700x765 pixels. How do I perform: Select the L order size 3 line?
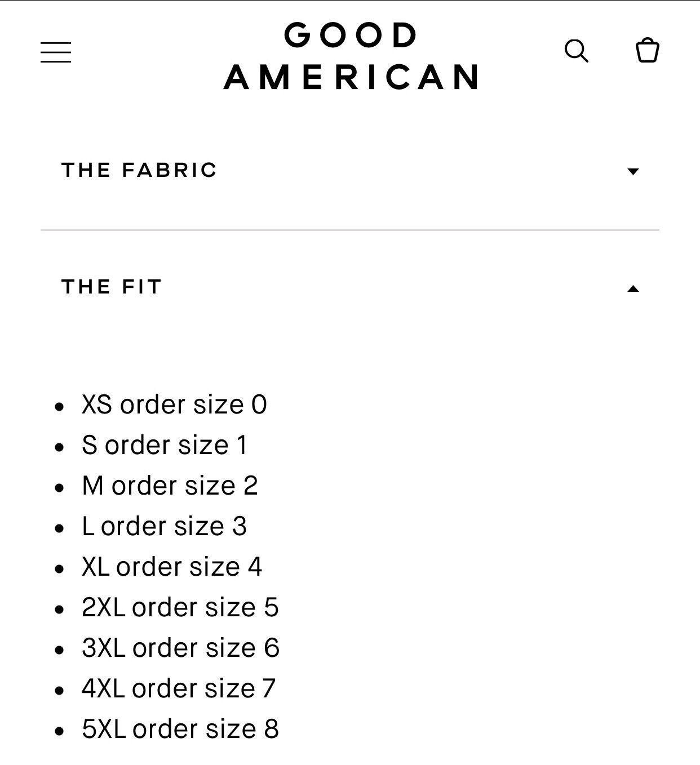coord(164,526)
